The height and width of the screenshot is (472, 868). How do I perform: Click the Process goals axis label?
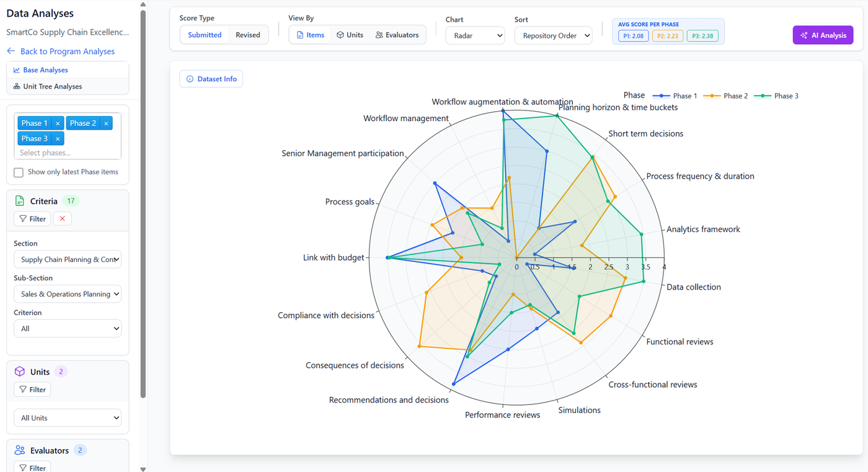click(x=350, y=202)
